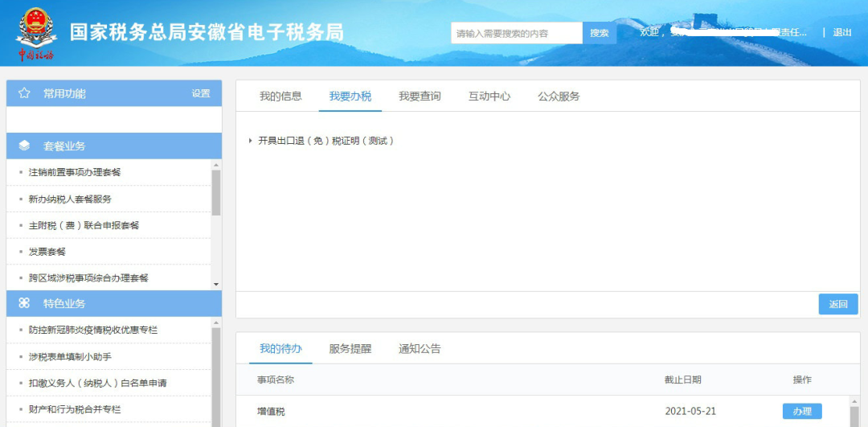Open 开具出口退（免）税证明（测试）
Image resolution: width=868 pixels, height=427 pixels.
[x=326, y=142]
